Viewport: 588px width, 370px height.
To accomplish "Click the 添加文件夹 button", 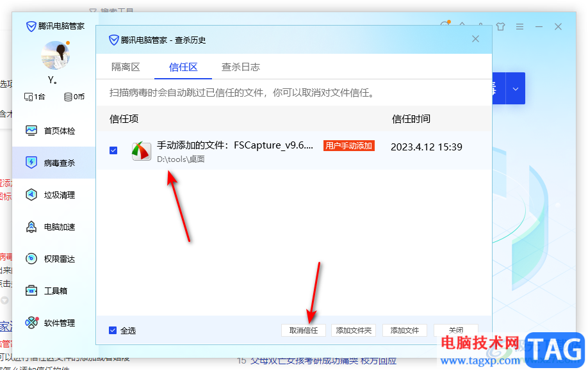I will tap(354, 330).
